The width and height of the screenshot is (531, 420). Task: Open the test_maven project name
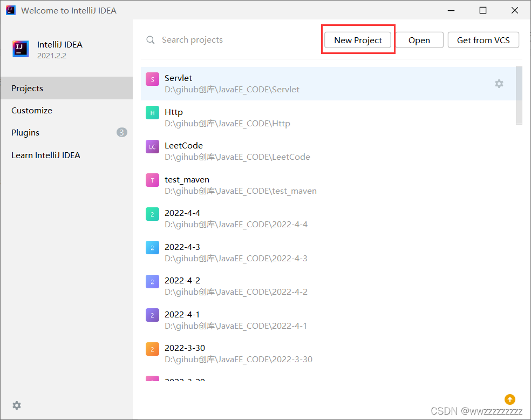coord(187,180)
